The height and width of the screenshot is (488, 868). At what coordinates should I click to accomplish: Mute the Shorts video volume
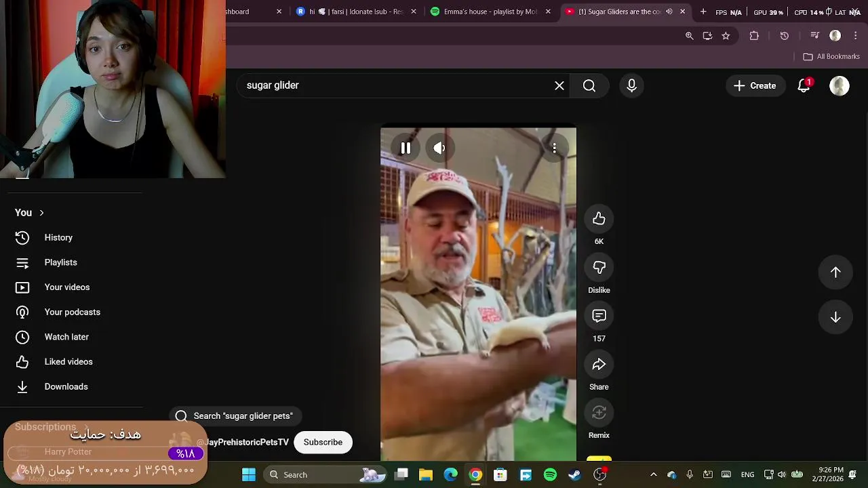(439, 148)
